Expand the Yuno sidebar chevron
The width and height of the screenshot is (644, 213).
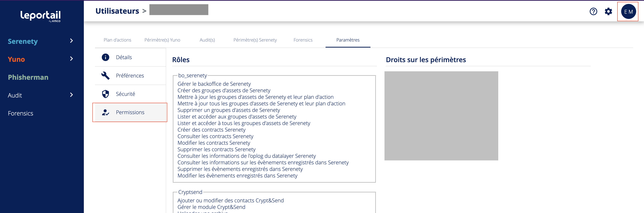click(x=71, y=59)
